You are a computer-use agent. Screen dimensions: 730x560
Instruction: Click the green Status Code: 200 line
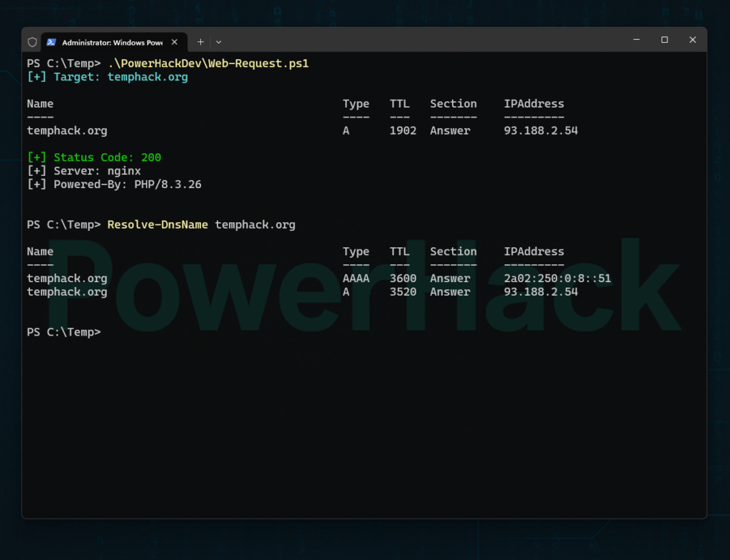94,157
